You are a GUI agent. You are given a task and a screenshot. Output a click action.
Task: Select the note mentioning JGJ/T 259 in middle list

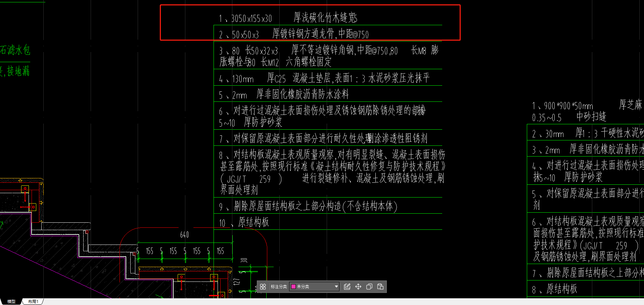332,172
